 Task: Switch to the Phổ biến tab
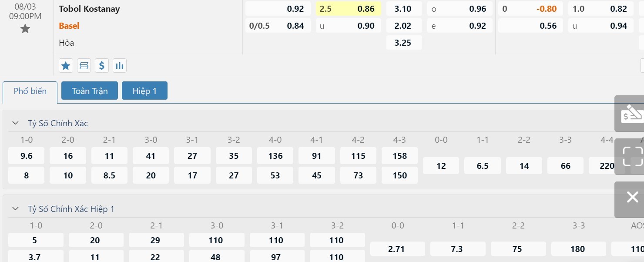(x=30, y=91)
